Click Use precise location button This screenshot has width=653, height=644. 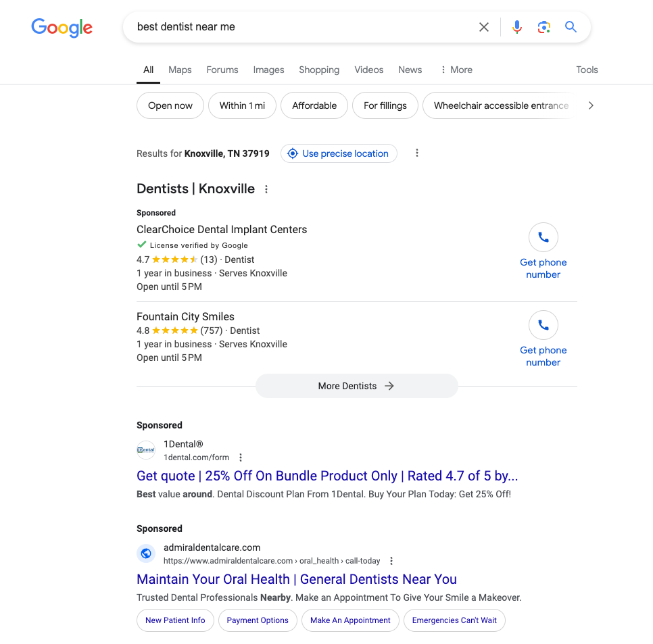[339, 153]
